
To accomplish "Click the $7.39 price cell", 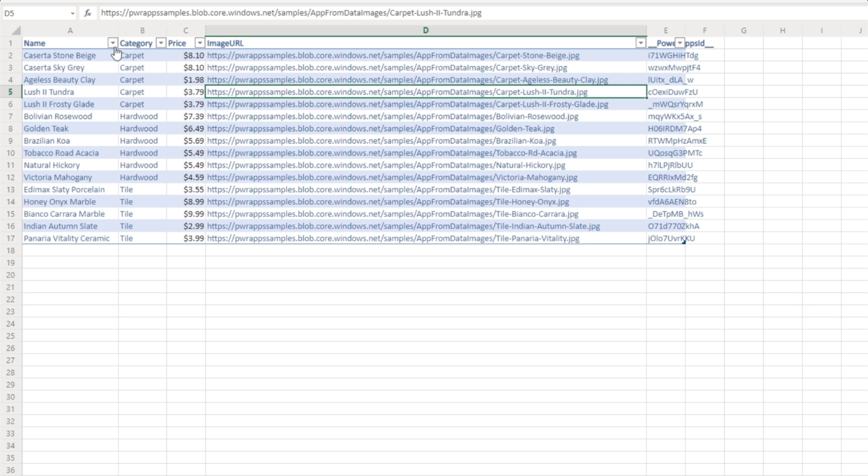I will pos(186,116).
